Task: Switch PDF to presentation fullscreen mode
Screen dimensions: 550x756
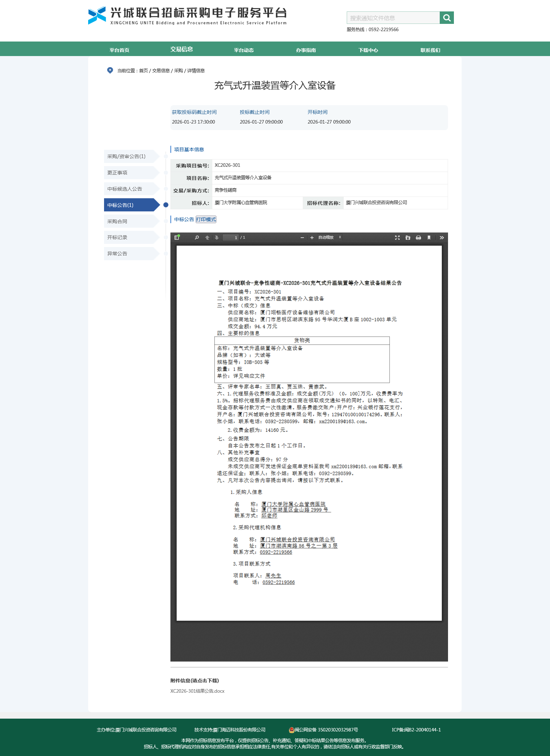Action: [397, 237]
